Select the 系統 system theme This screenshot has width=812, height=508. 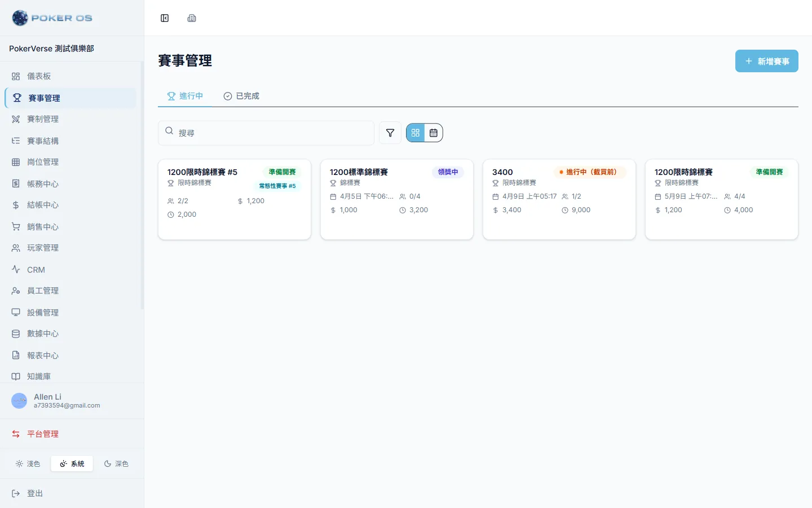pos(72,464)
